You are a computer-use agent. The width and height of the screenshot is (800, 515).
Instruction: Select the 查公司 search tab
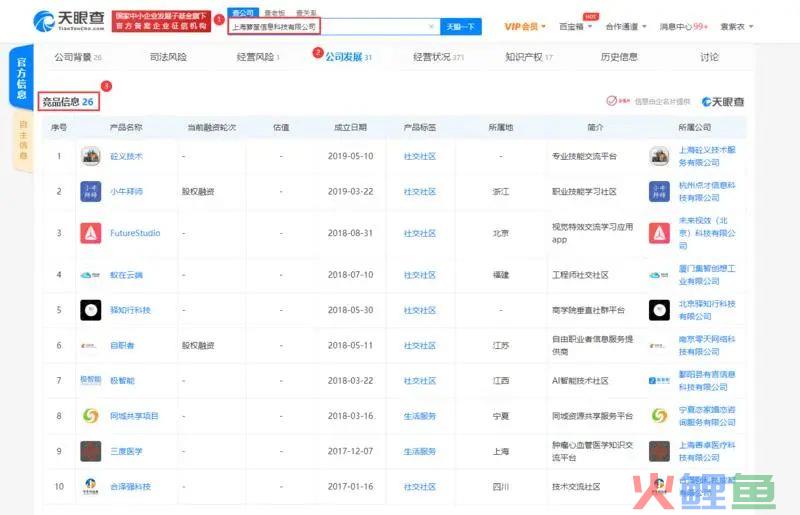[243, 13]
